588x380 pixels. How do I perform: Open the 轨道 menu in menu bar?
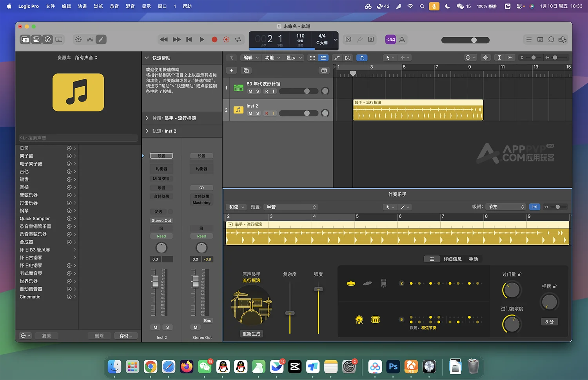tap(82, 6)
